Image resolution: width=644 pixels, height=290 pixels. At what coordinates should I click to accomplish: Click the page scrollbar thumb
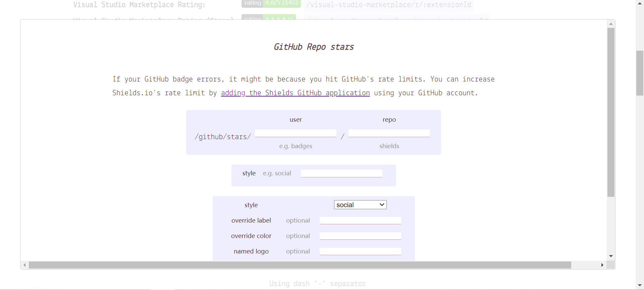(640, 73)
